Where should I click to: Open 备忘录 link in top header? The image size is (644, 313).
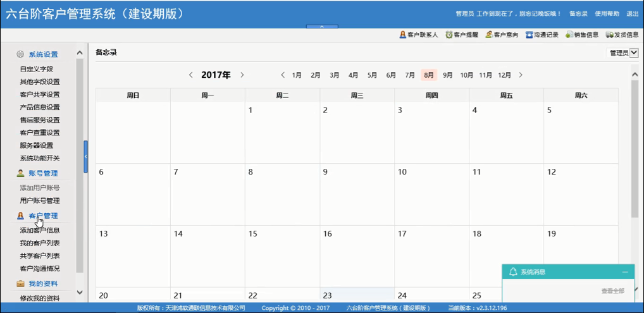click(578, 13)
